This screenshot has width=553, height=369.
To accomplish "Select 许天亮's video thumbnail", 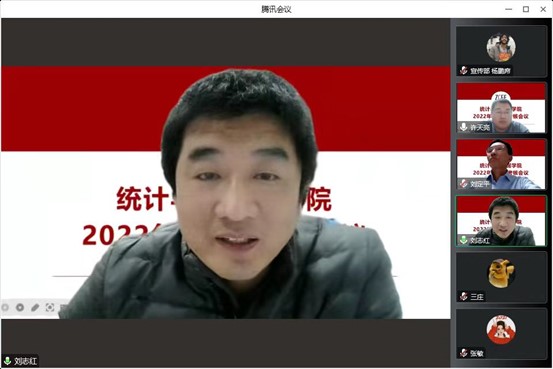I will (x=501, y=108).
